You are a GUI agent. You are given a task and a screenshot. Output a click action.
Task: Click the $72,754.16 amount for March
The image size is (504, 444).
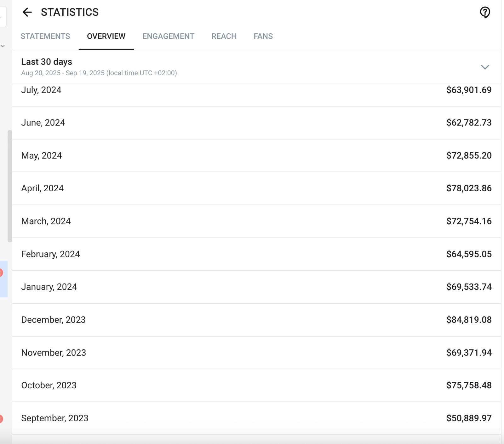[469, 221]
